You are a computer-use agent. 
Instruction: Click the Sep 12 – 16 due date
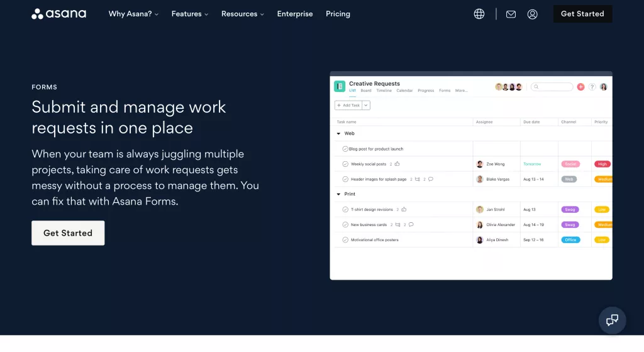click(x=533, y=240)
